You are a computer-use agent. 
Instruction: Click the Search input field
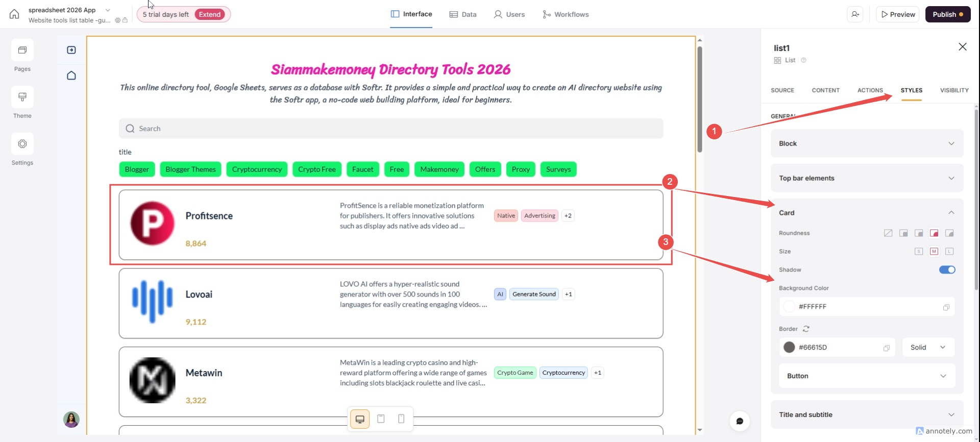(391, 129)
